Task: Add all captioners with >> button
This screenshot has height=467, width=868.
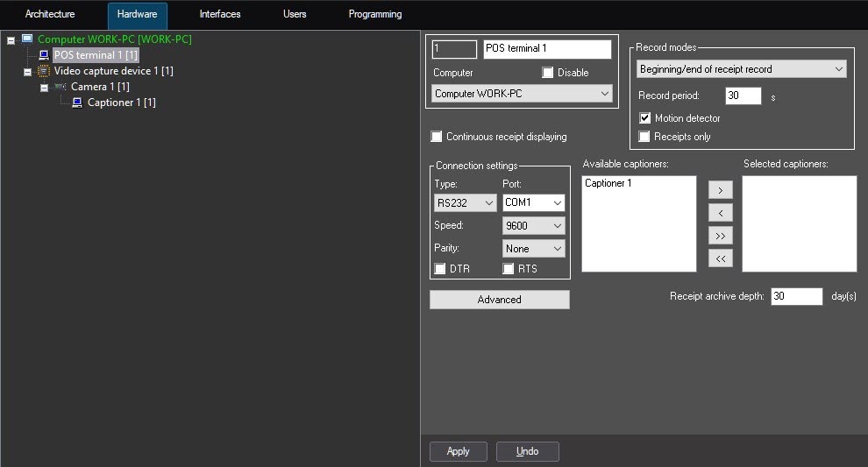Action: [720, 236]
